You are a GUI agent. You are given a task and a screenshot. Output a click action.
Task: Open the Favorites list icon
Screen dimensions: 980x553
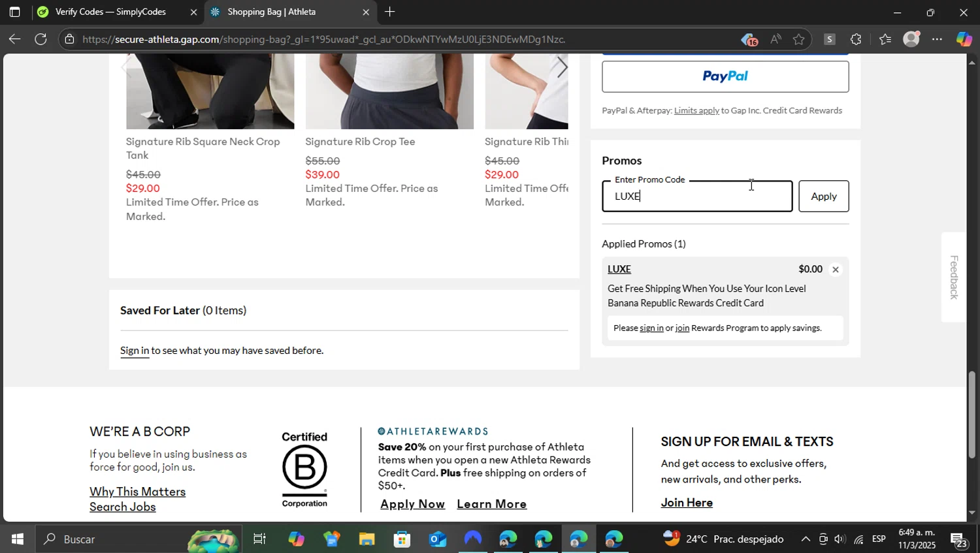click(x=885, y=39)
